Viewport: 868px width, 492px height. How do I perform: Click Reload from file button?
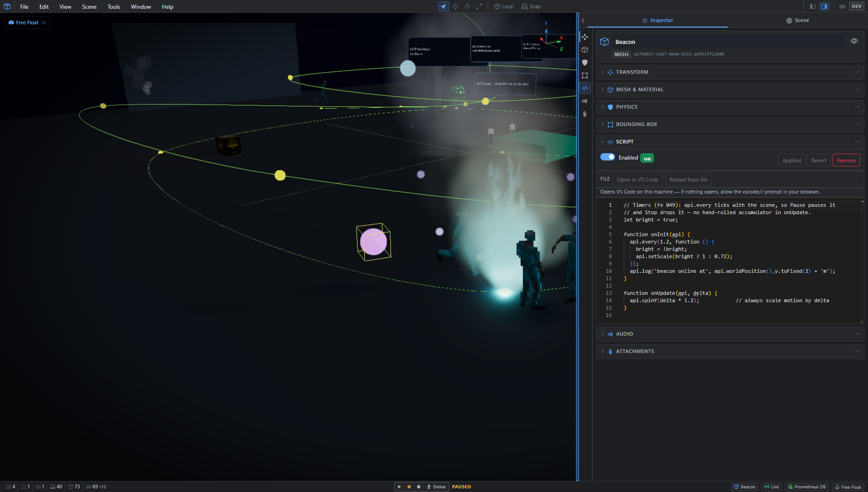688,180
